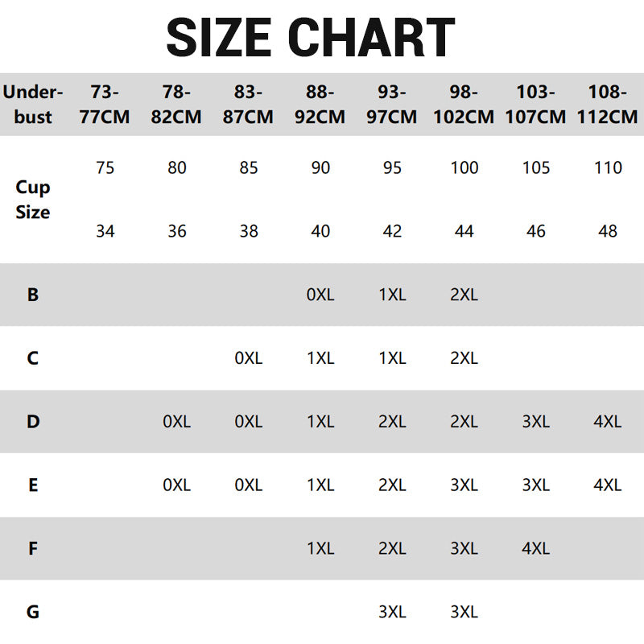The height and width of the screenshot is (644, 644).
Task: Click the 73-77CM column header
Action: [x=105, y=105]
